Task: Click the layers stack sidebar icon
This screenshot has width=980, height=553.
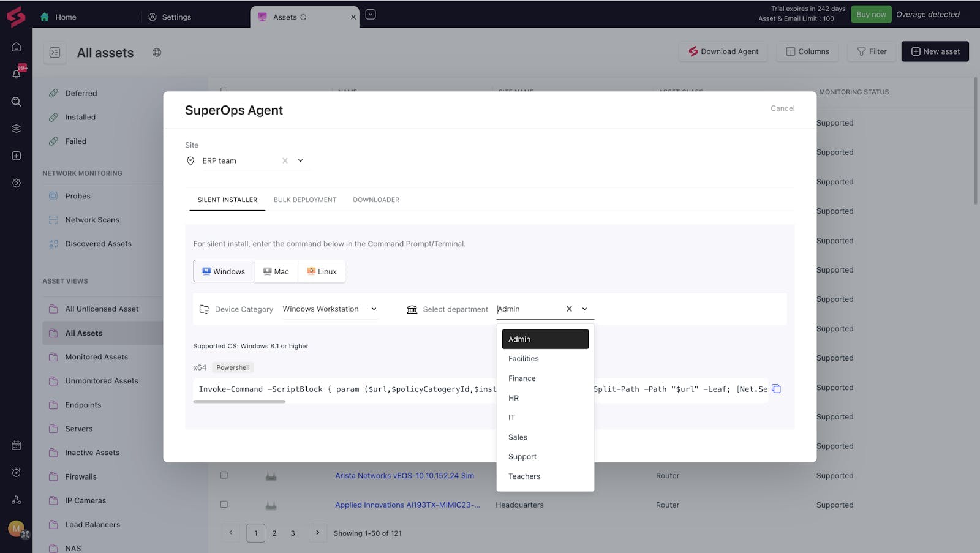Action: 17,129
